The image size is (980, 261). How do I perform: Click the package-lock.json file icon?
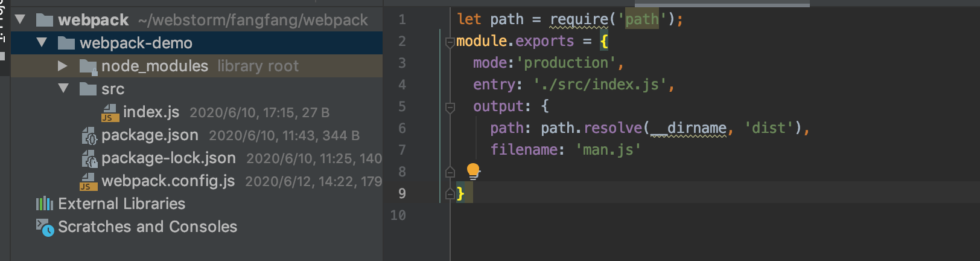point(89,158)
